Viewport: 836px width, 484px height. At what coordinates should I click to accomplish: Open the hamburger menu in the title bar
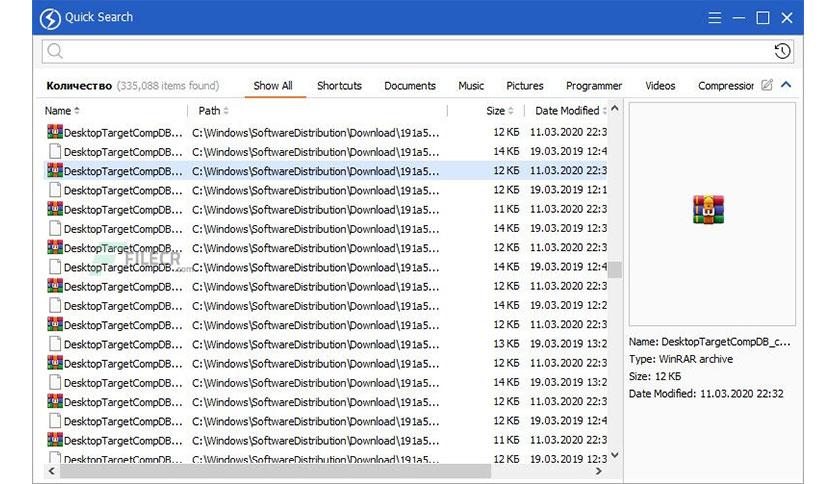tap(714, 18)
